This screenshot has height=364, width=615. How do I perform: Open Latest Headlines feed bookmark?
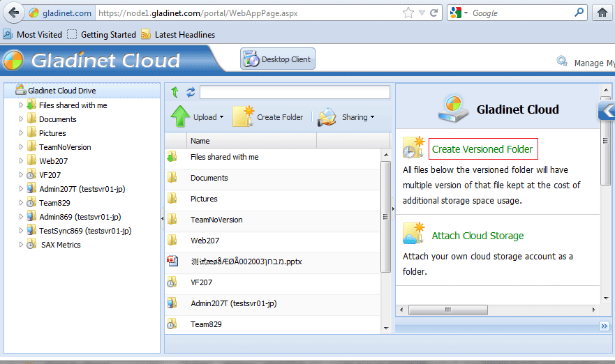click(x=179, y=34)
